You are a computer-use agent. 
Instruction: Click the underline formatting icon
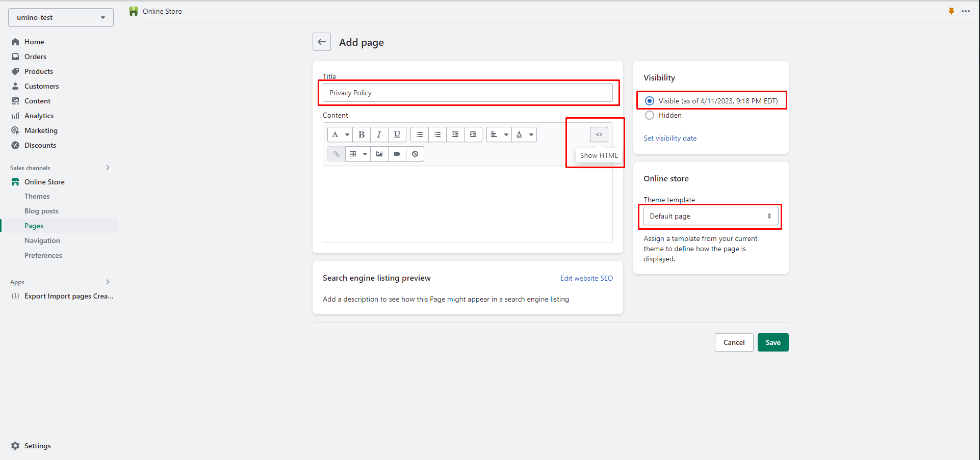tap(397, 134)
